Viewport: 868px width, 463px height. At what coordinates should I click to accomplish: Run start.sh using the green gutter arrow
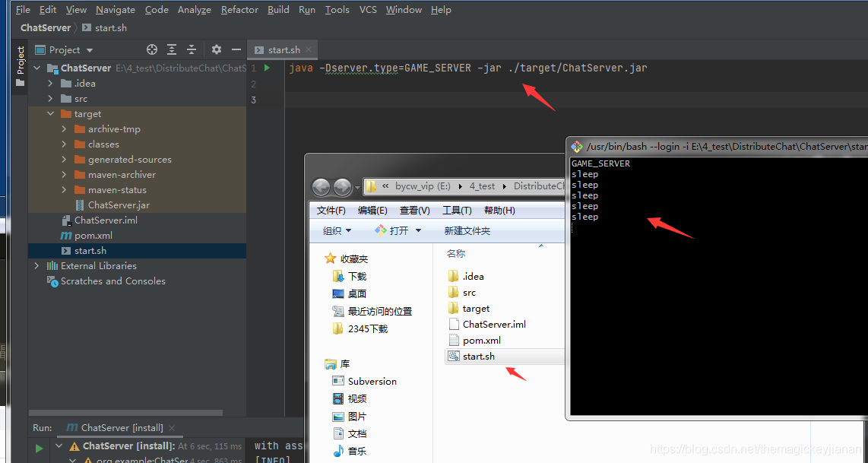(x=265, y=68)
